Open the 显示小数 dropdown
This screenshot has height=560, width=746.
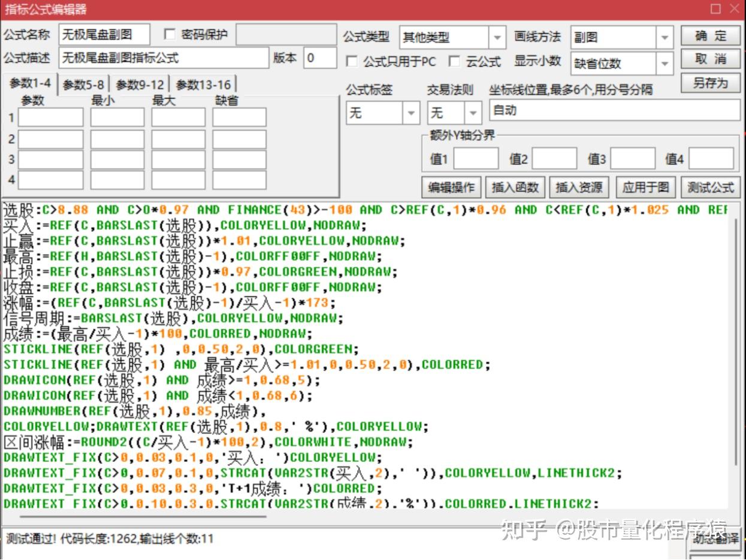coord(621,63)
